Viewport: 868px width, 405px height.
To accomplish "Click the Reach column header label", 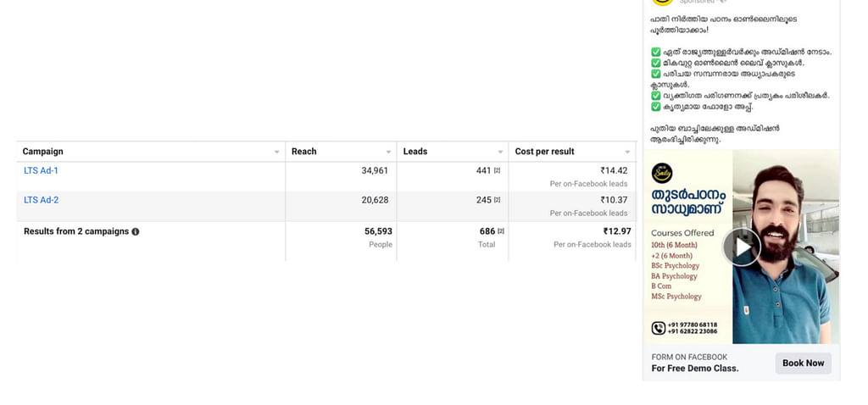I will pyautogui.click(x=303, y=152).
